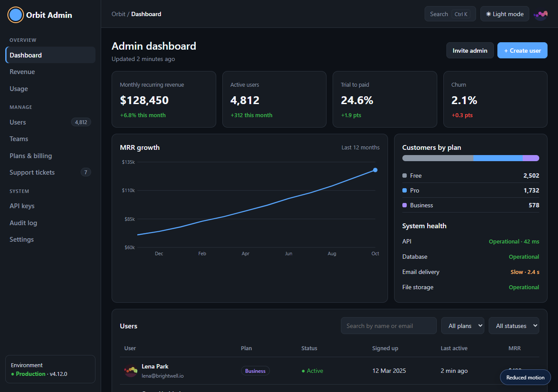Viewport: 558px width, 392px height.
Task: Click the Orbit Admin logo circle
Action: [16, 15]
